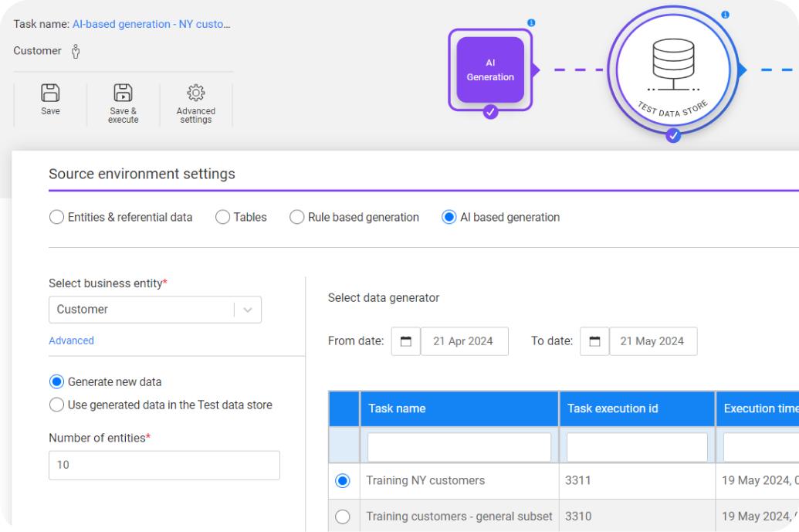Select Rule based generation option

click(297, 217)
